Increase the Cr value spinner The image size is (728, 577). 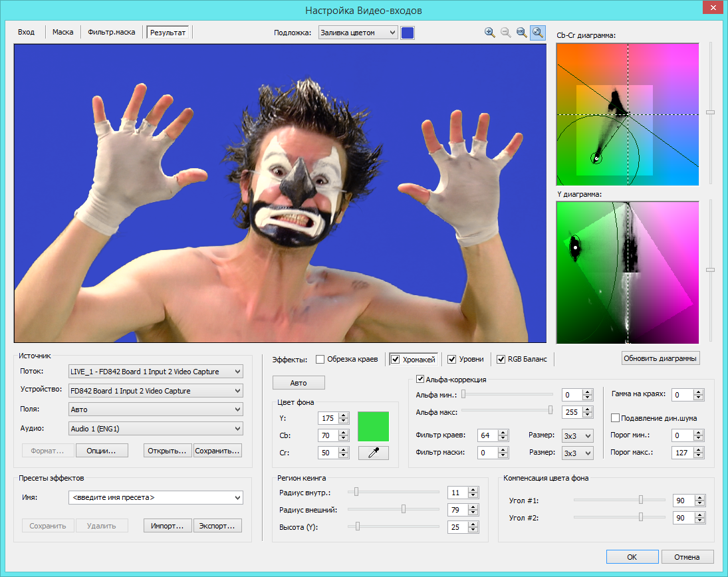pyautogui.click(x=344, y=450)
